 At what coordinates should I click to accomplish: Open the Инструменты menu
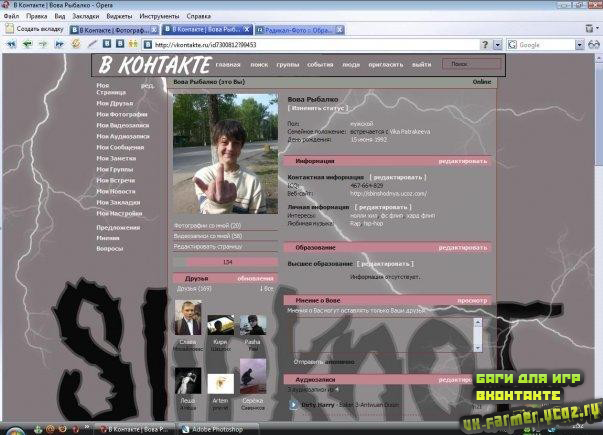(159, 16)
